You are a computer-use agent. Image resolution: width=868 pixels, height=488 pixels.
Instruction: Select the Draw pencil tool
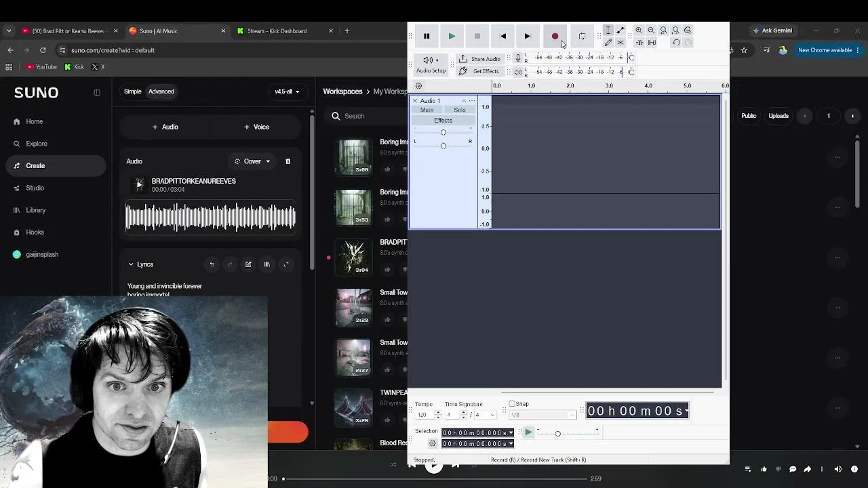click(x=608, y=43)
